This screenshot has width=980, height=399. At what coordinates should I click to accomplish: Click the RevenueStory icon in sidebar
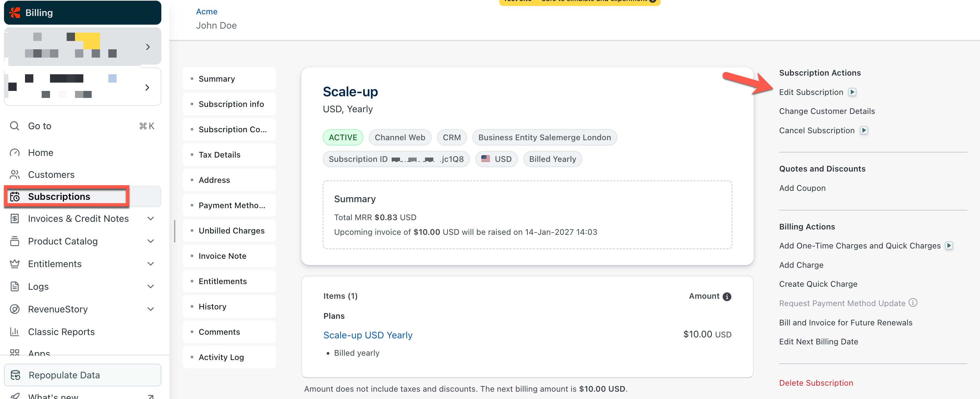(14, 309)
